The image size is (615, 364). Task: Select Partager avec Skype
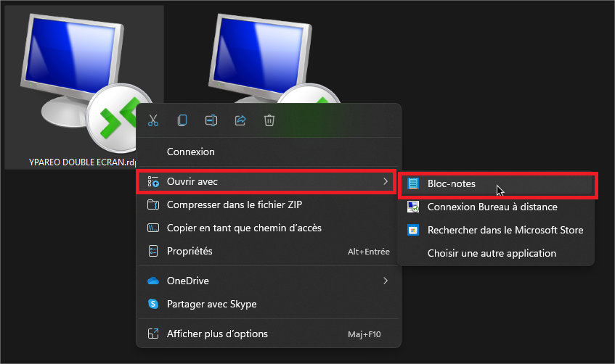(x=211, y=304)
